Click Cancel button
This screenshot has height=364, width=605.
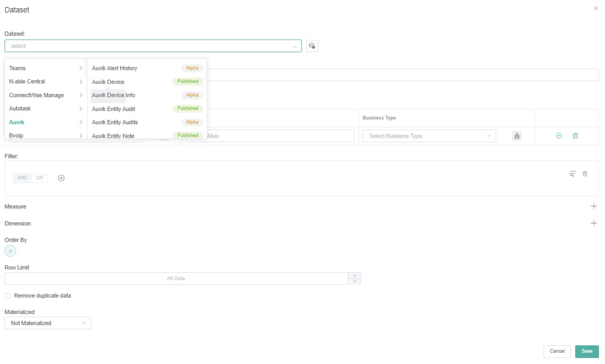557,351
